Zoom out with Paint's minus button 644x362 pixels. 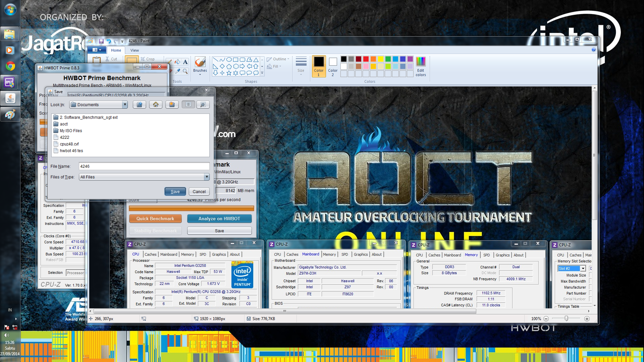pos(546,319)
